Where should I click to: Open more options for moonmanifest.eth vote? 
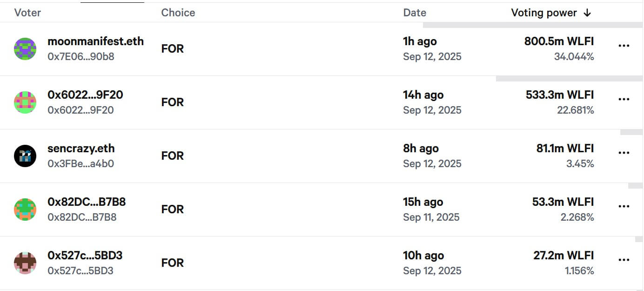[x=624, y=46]
